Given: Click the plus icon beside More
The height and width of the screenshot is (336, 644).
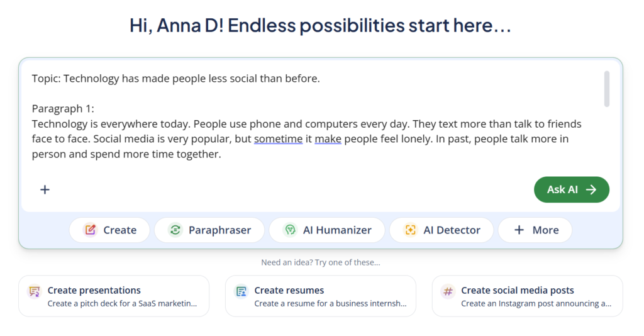Looking at the screenshot, I should tap(519, 230).
